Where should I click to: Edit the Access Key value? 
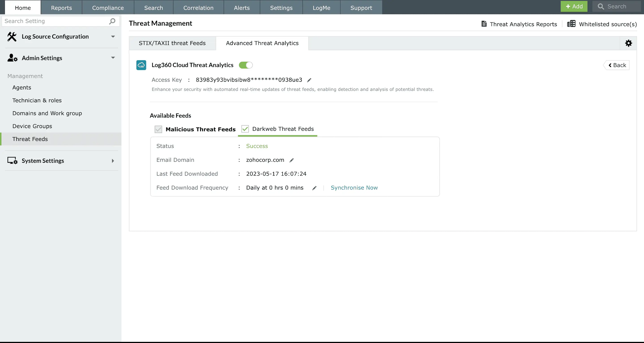click(x=309, y=80)
